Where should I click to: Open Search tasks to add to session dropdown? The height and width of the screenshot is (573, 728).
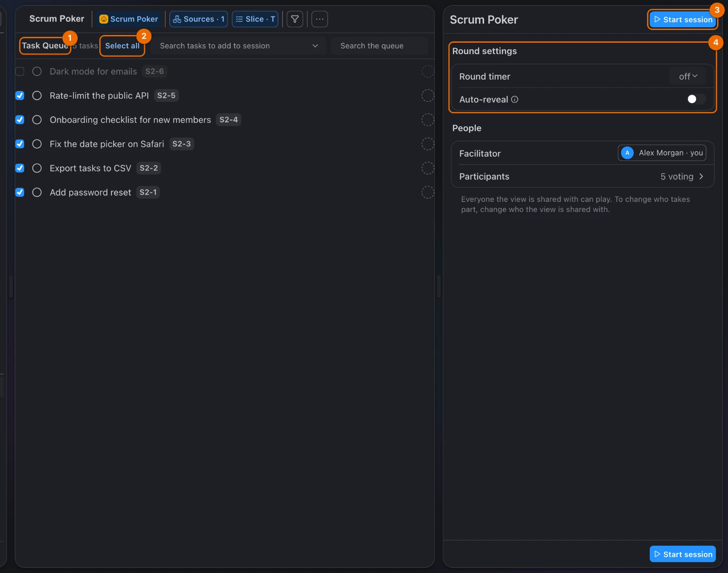point(238,46)
